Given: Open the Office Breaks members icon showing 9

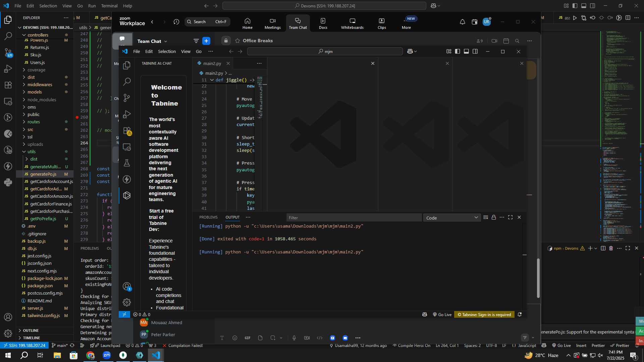Looking at the screenshot, I should coord(480,41).
